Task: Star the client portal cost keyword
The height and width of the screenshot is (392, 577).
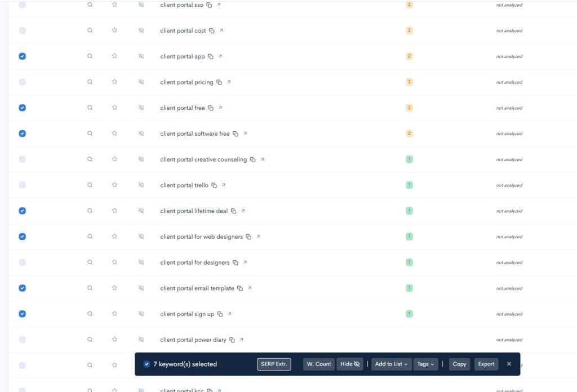Action: pos(114,30)
